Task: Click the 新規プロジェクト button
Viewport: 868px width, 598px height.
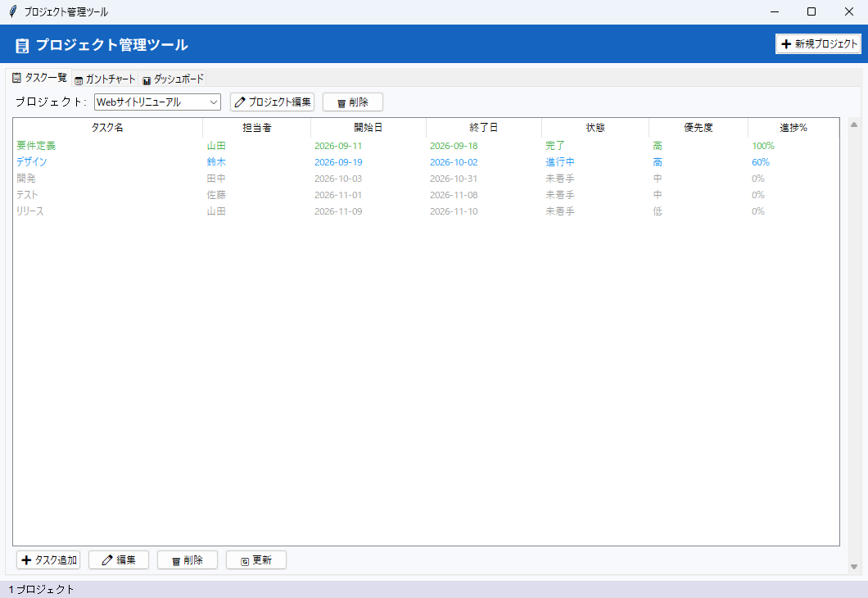Action: click(x=818, y=43)
